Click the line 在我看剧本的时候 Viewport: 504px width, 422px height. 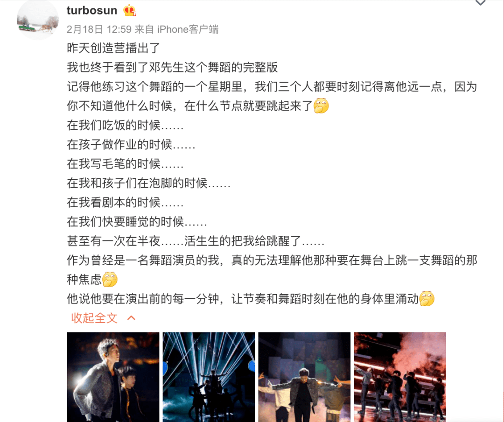click(x=125, y=202)
